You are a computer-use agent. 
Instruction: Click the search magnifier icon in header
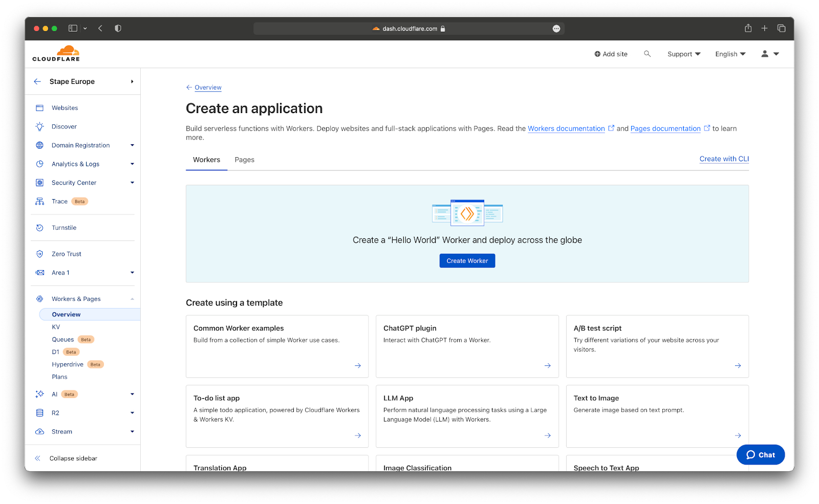pos(647,54)
